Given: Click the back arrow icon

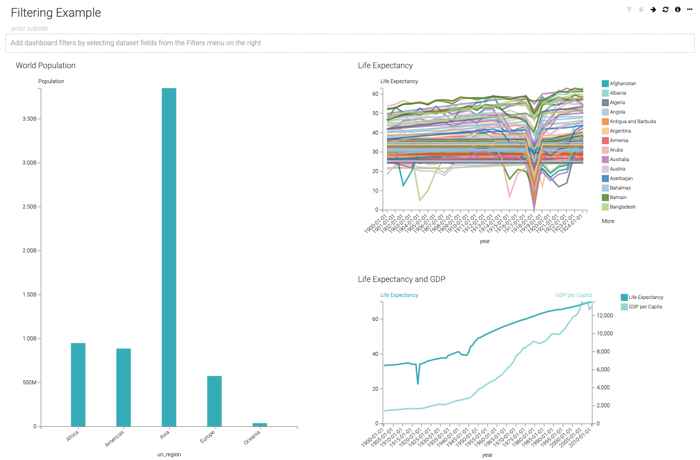Looking at the screenshot, I should (x=641, y=10).
